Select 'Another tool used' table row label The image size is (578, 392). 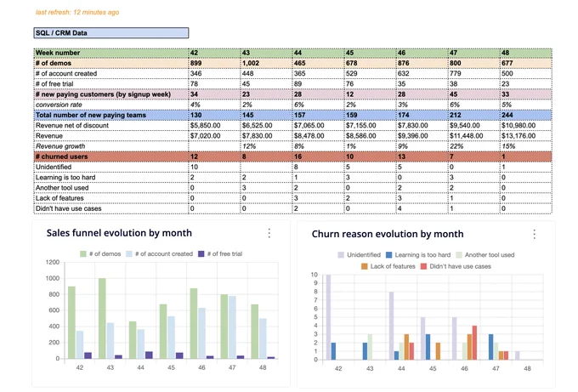click(x=111, y=188)
